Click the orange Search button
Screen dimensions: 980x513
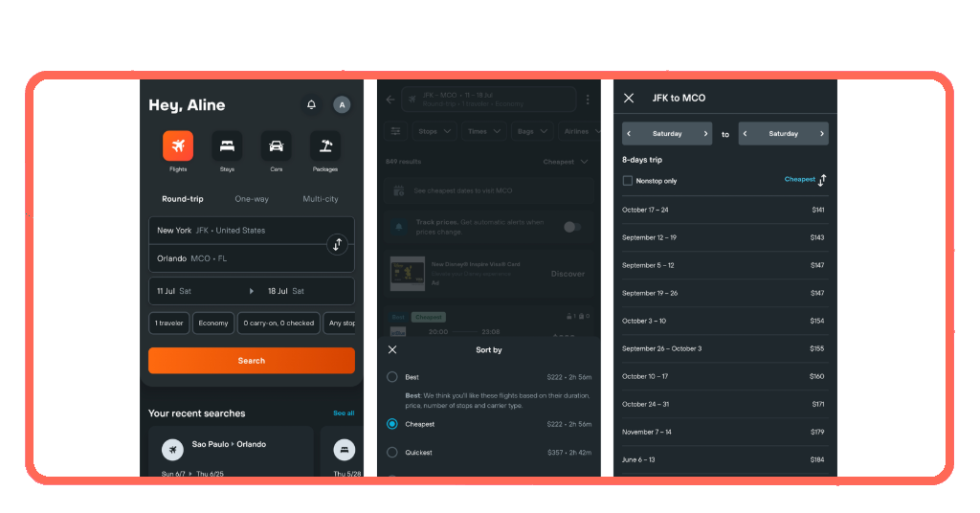click(252, 361)
